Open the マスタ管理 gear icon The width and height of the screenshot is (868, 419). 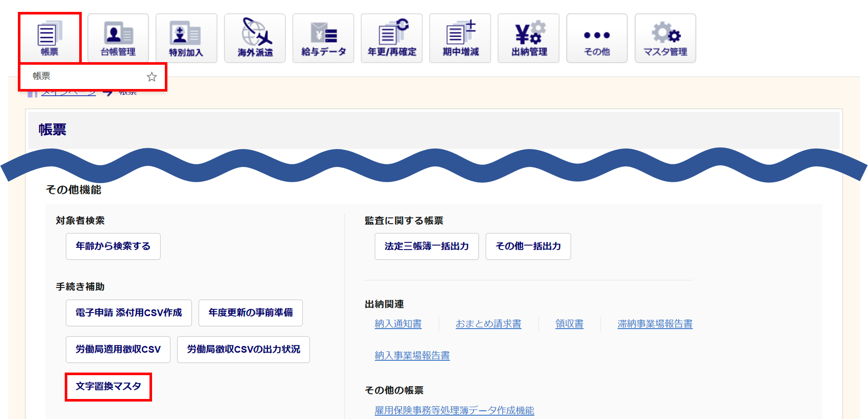tap(665, 38)
